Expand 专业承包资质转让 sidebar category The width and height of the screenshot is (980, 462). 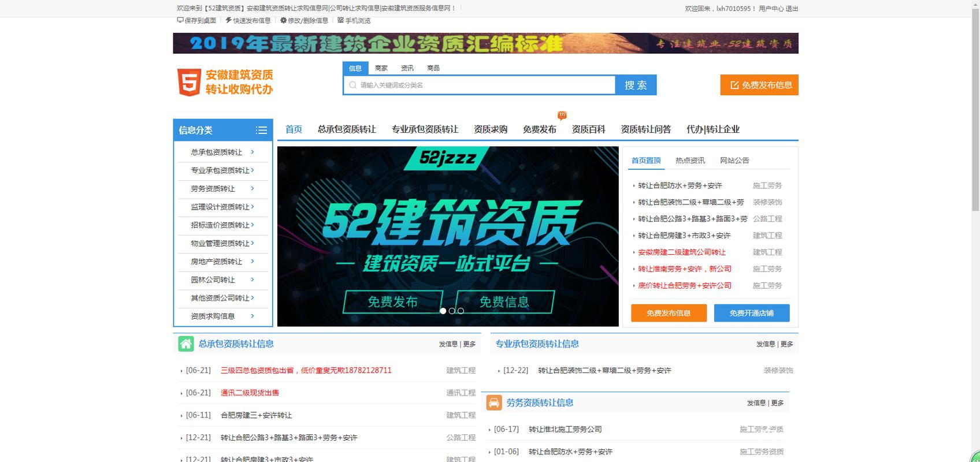click(x=223, y=170)
